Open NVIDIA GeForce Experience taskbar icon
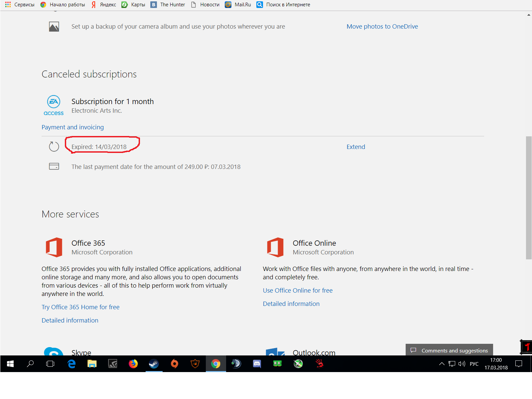 pyautogui.click(x=113, y=364)
